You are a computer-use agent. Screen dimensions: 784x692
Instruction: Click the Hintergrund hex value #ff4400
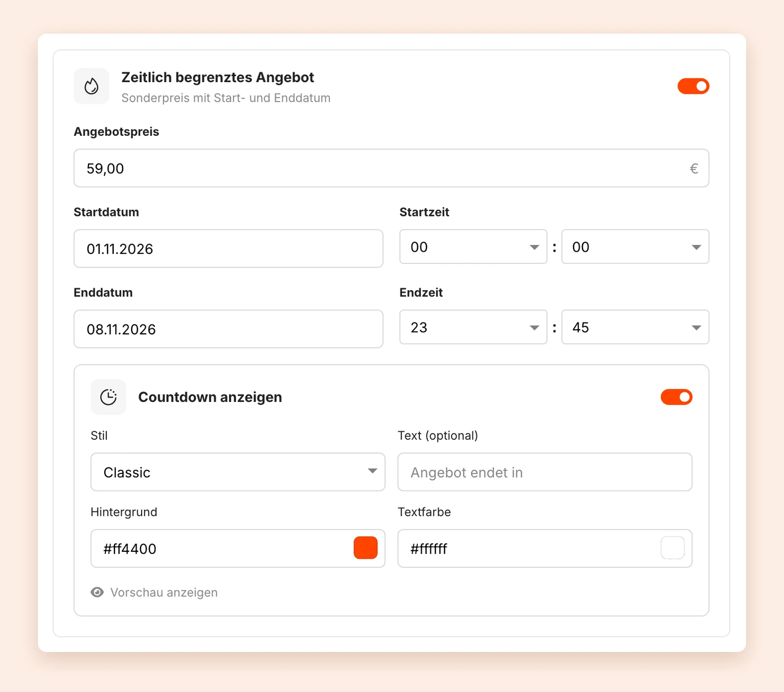(x=130, y=549)
